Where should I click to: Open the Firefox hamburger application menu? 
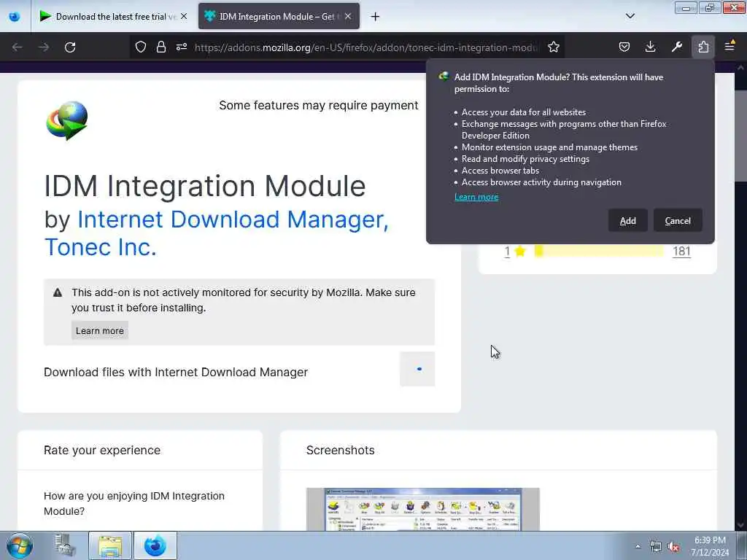[729, 47]
